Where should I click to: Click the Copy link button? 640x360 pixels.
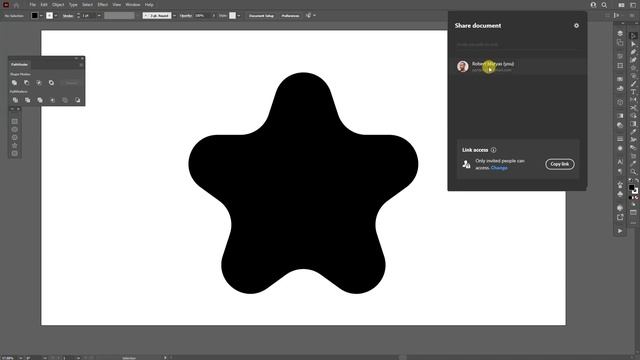tap(560, 164)
